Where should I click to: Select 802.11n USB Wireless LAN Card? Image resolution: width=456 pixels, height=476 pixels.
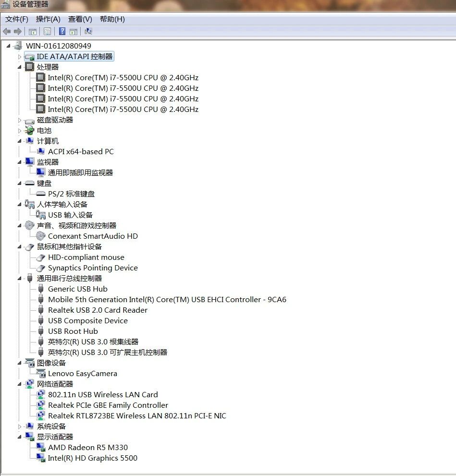click(103, 395)
